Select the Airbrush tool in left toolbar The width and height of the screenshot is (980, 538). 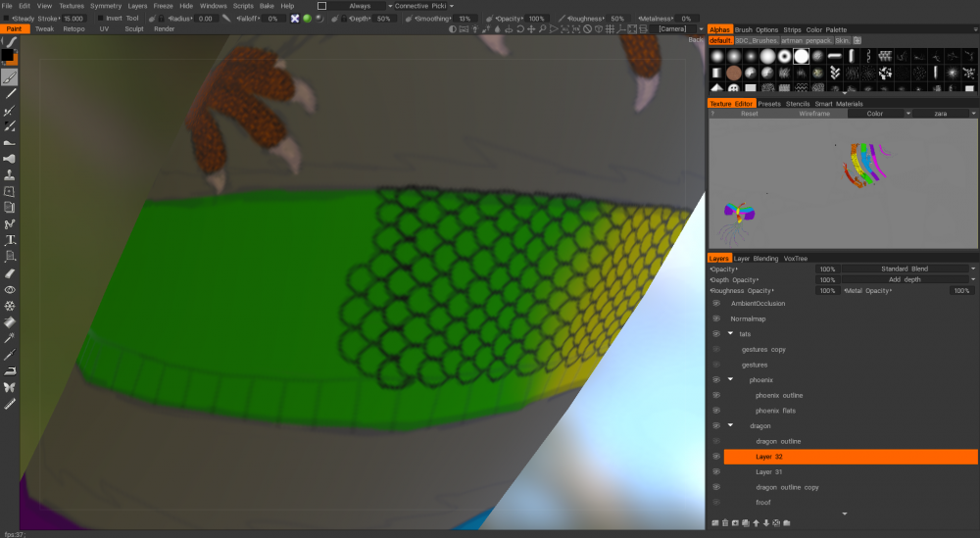click(10, 159)
